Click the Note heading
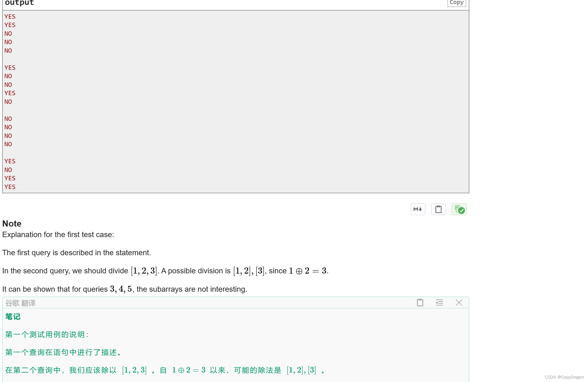The image size is (588, 382). [x=12, y=224]
